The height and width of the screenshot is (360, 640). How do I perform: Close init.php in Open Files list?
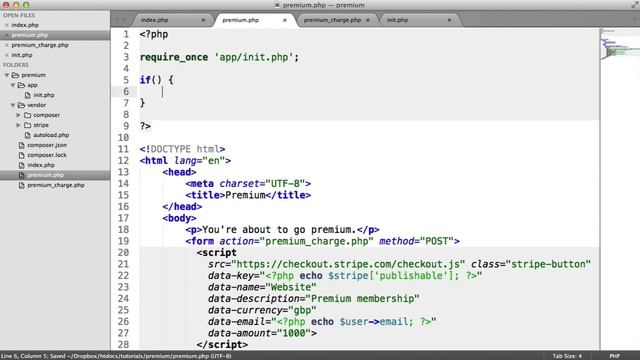7,55
